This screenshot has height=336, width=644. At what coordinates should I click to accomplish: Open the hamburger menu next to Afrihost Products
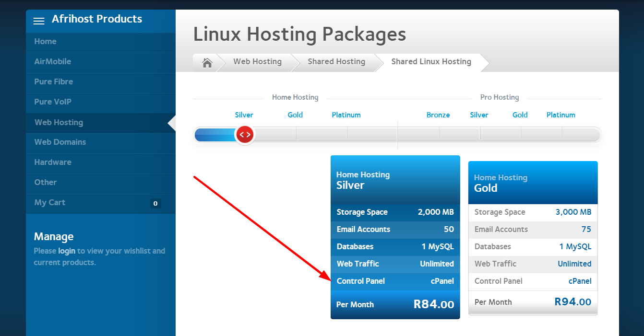coord(39,21)
